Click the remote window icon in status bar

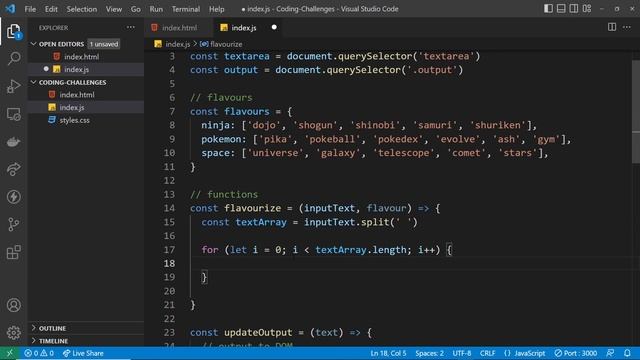point(9,353)
